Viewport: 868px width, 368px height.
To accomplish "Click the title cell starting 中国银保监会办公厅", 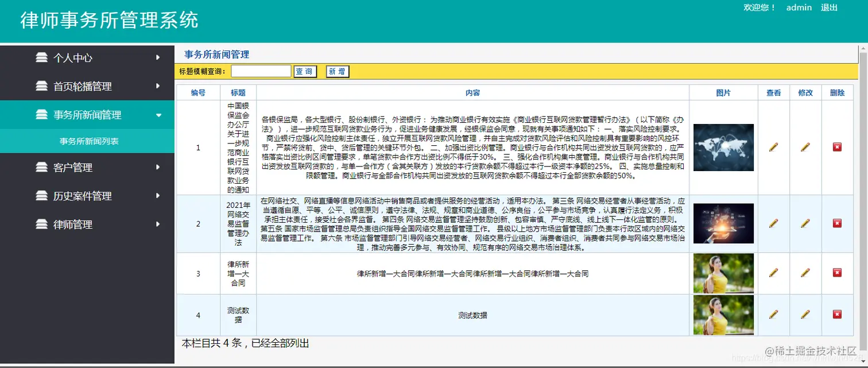I will pyautogui.click(x=238, y=148).
